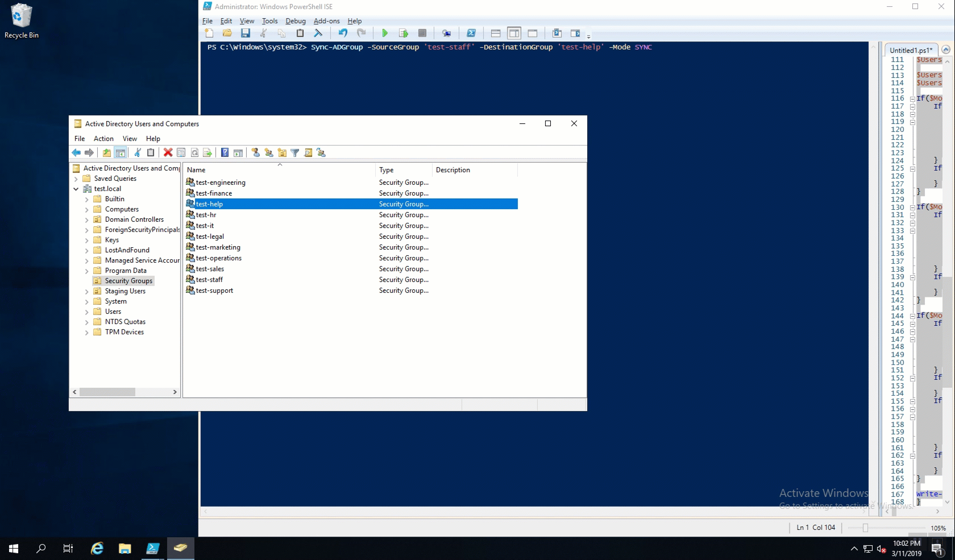The width and height of the screenshot is (955, 560).
Task: Open the Add-ons menu in PowerShell ISE
Action: click(327, 21)
